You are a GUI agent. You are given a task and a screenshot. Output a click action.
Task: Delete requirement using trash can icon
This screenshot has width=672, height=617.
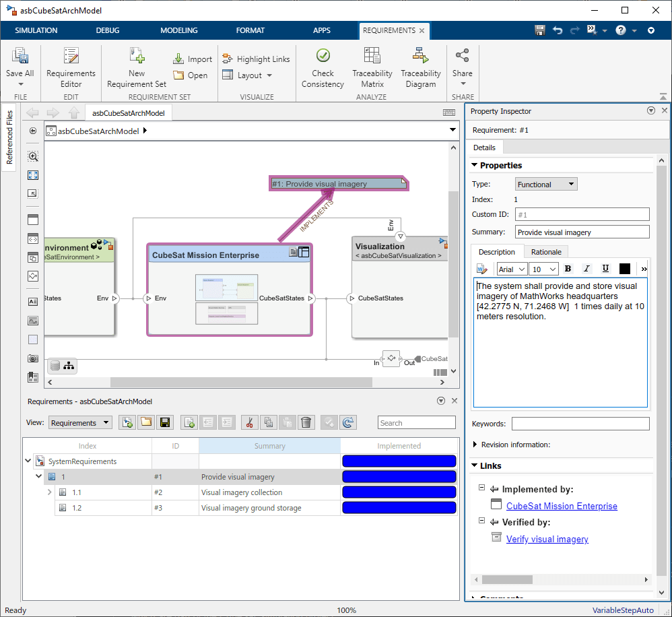coord(306,422)
